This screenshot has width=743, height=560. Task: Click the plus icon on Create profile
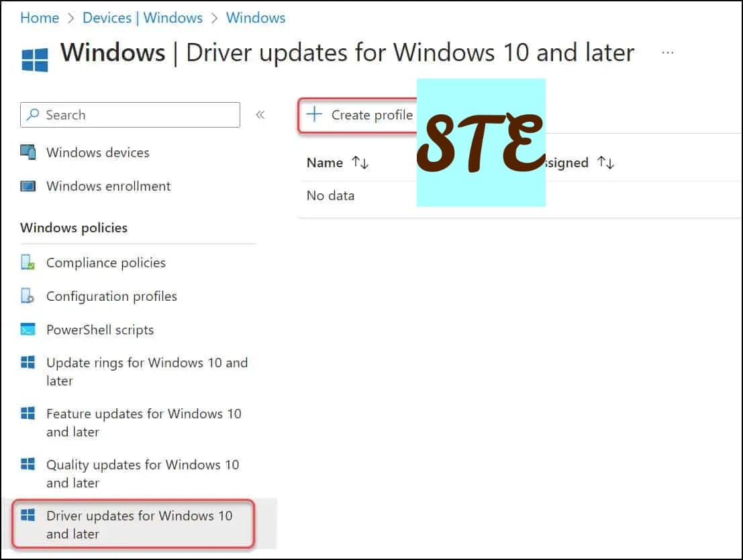click(313, 115)
